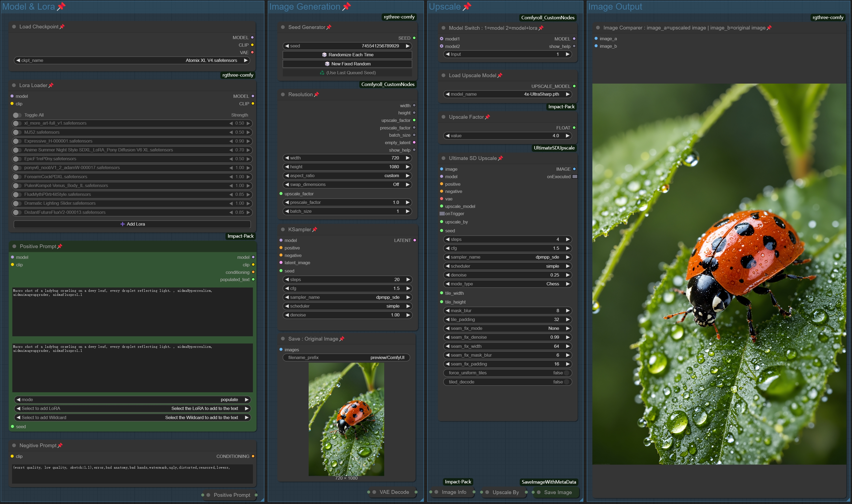Viewport: 852px width, 504px height.
Task: Toggle the MJ52.safetensors lora on
Action: coord(17,132)
